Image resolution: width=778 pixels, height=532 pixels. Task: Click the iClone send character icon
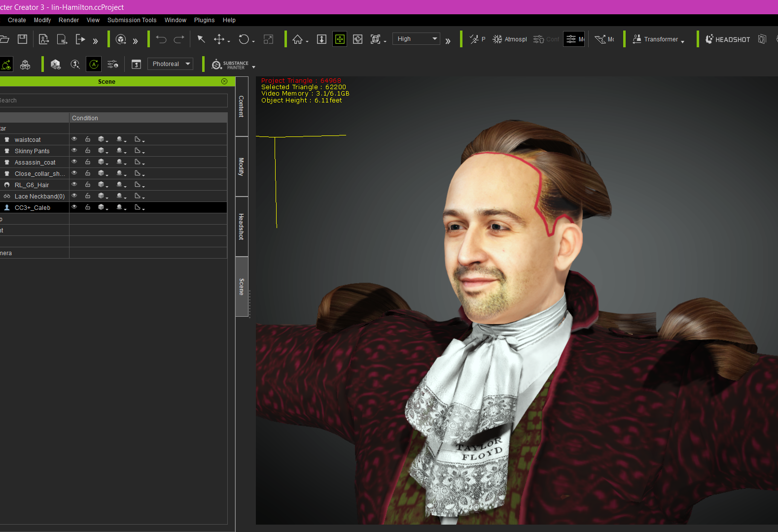[x=62, y=39]
